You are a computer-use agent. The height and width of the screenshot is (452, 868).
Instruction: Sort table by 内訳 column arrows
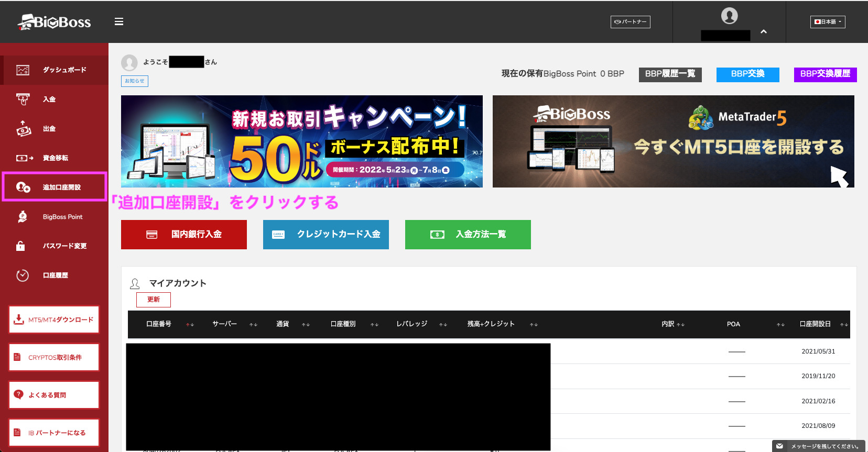point(680,325)
